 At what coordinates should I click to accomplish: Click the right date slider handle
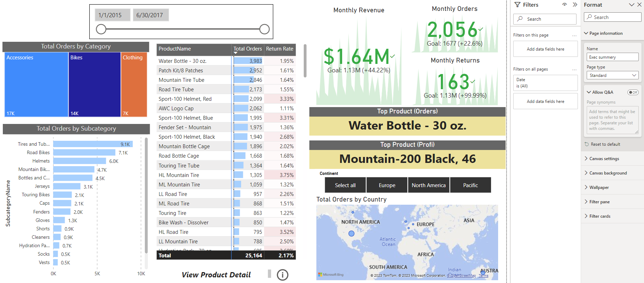click(x=264, y=29)
